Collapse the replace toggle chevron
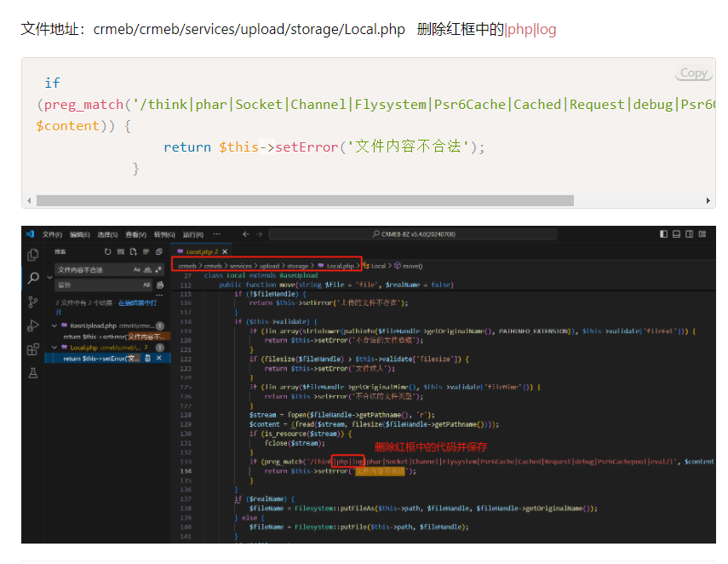The image size is (728, 564). click(49, 278)
